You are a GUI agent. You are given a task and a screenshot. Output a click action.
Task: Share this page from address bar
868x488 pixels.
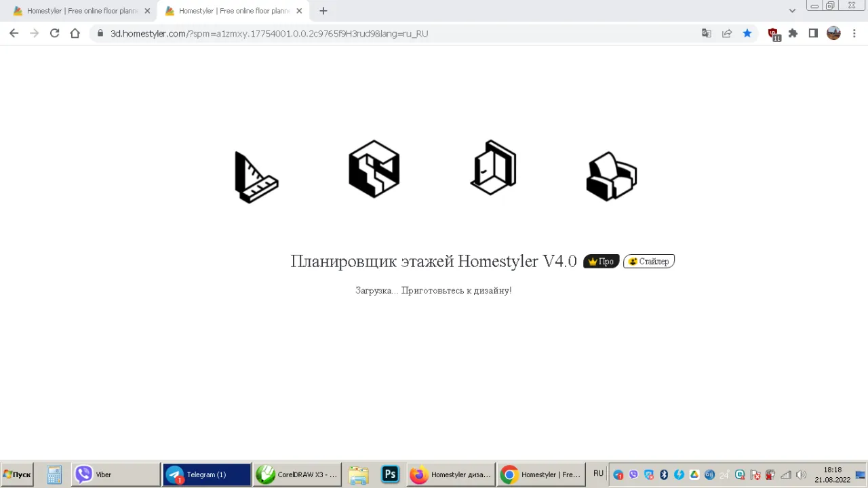pyautogui.click(x=727, y=33)
